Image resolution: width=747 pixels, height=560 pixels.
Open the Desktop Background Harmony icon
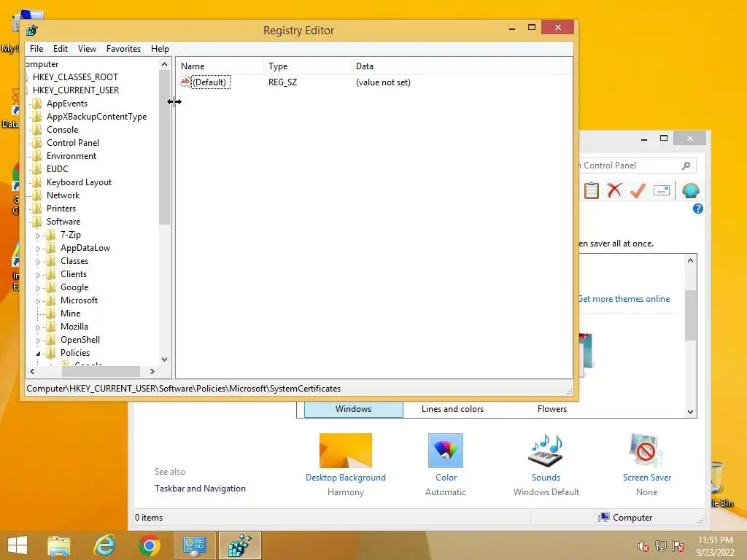click(345, 451)
